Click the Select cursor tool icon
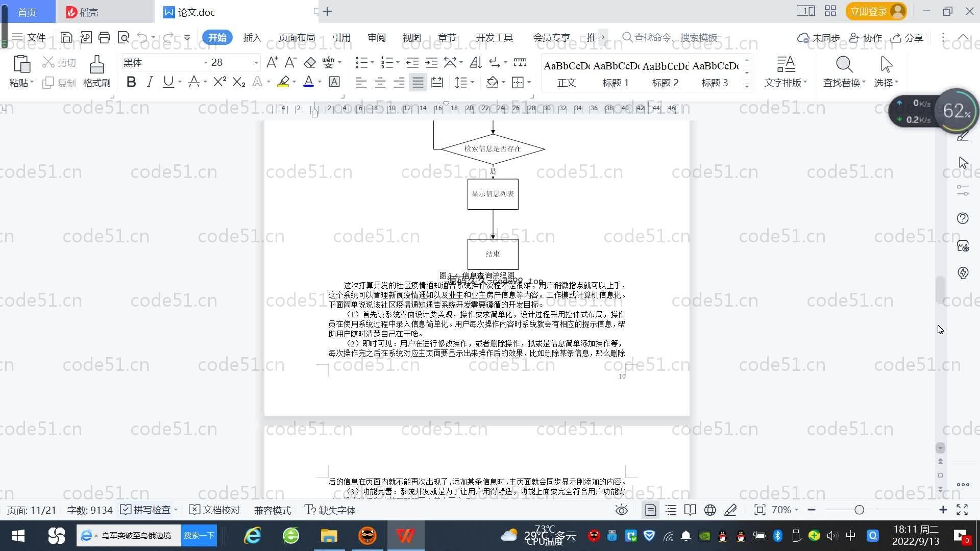 (886, 64)
